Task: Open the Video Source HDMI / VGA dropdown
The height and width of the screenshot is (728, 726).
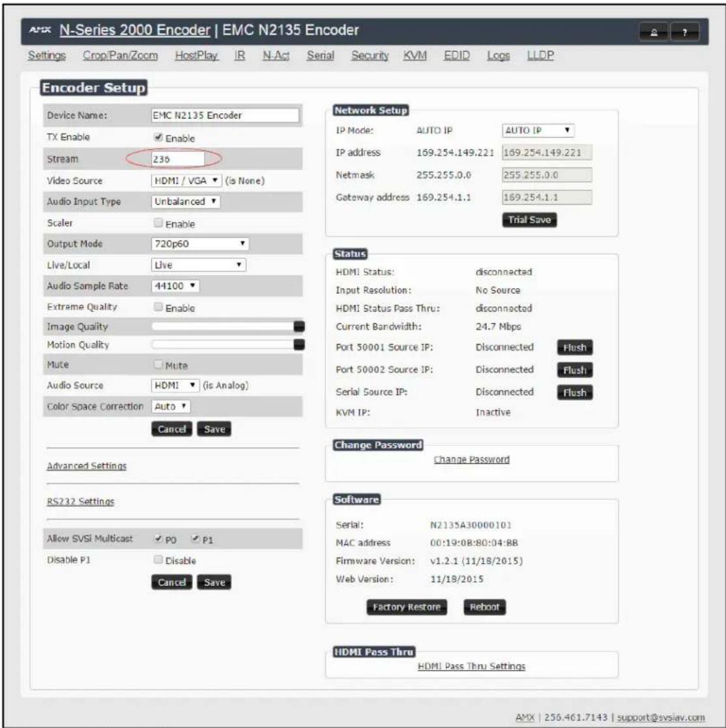Action: pos(186,181)
